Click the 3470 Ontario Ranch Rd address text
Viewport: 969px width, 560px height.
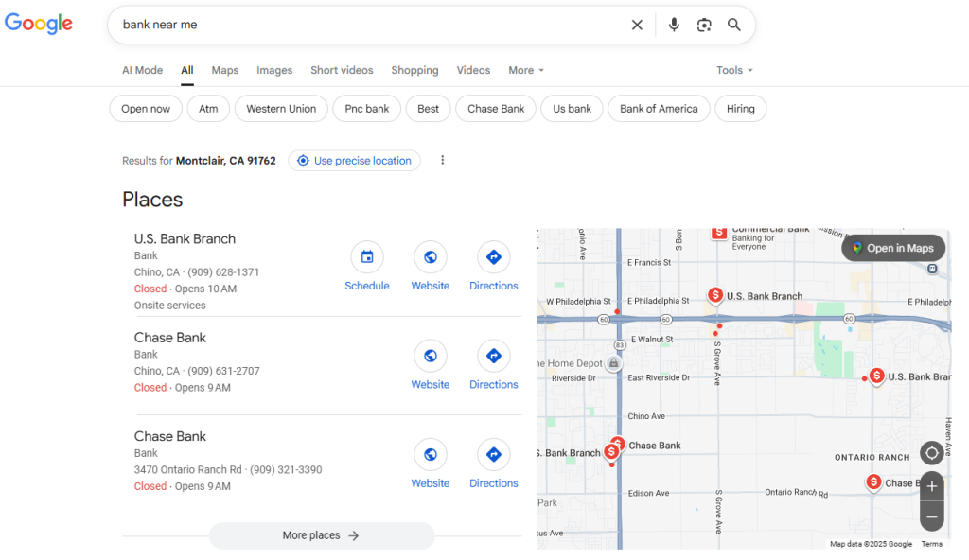[x=188, y=470]
